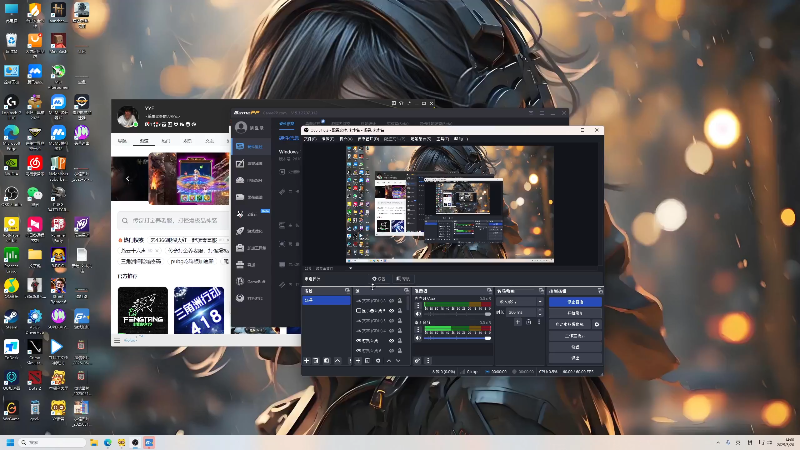Hide the topmost source via eye icon
800x450 pixels.
click(391, 301)
